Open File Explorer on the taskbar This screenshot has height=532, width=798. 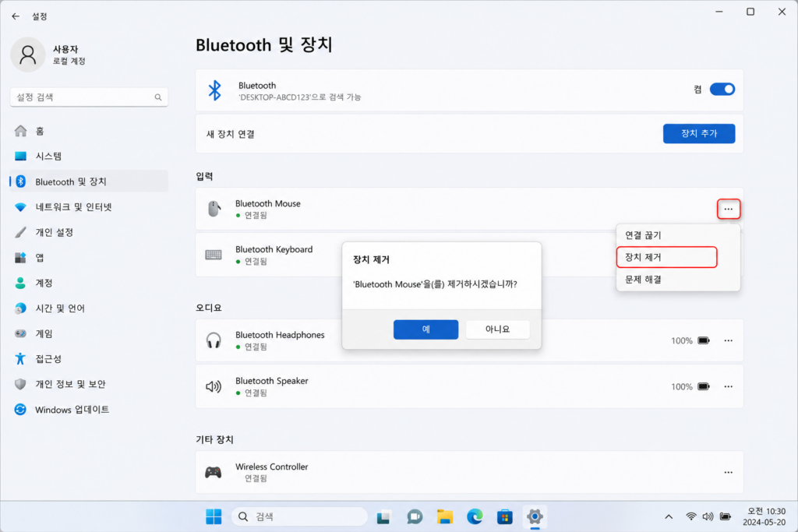click(x=445, y=517)
